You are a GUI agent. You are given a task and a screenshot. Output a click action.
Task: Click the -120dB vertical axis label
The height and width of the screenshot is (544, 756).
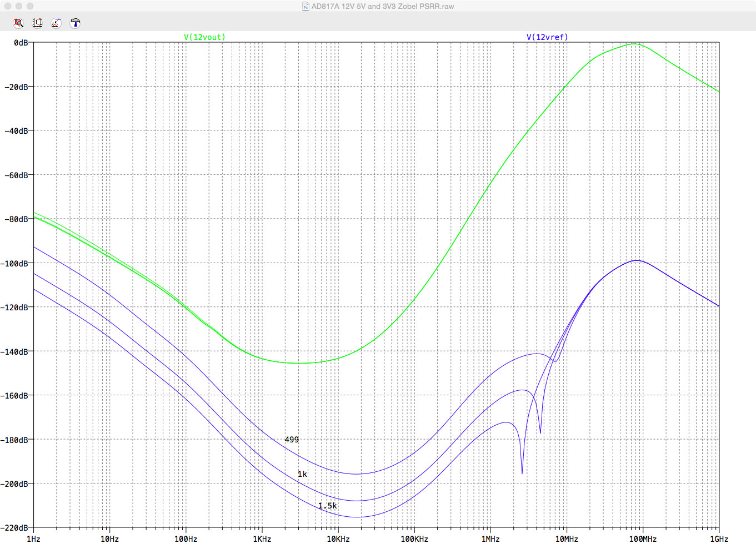point(14,308)
